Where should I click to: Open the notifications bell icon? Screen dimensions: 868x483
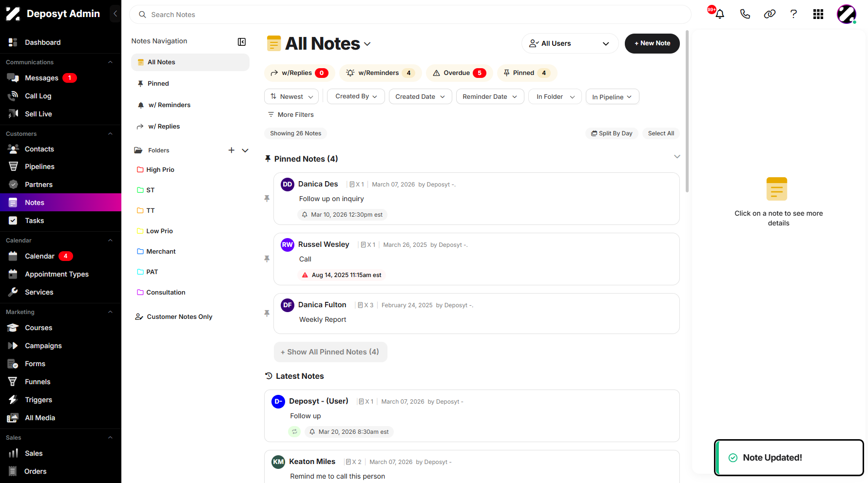pos(719,14)
